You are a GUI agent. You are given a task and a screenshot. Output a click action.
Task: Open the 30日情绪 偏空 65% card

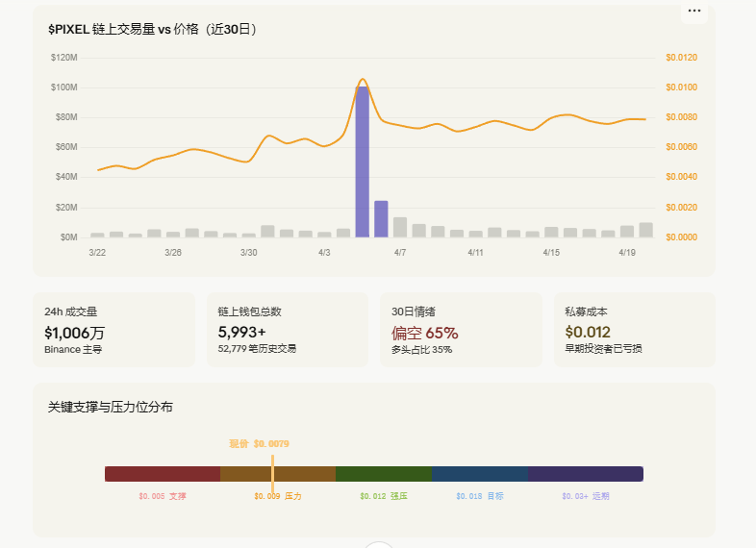click(461, 330)
